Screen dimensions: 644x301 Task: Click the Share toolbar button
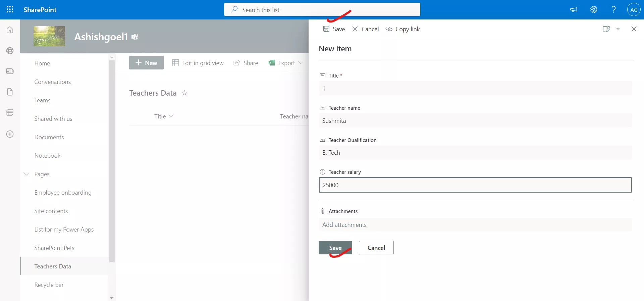click(246, 63)
